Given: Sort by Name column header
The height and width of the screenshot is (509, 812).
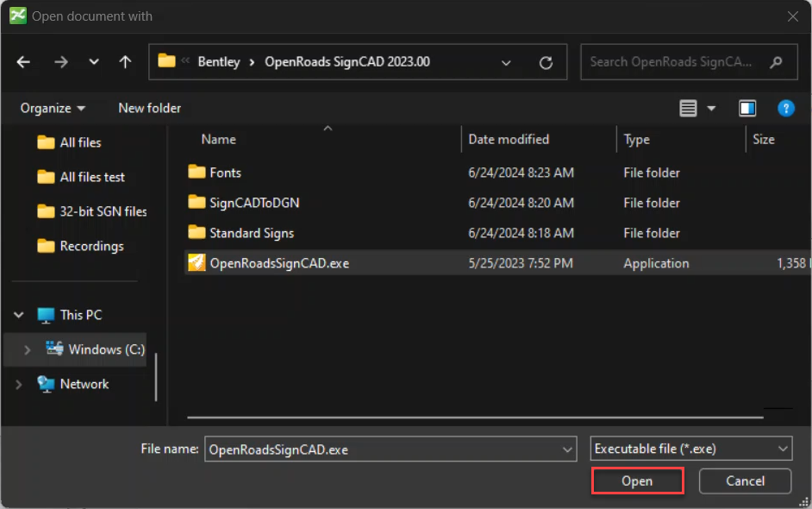Looking at the screenshot, I should (x=219, y=140).
